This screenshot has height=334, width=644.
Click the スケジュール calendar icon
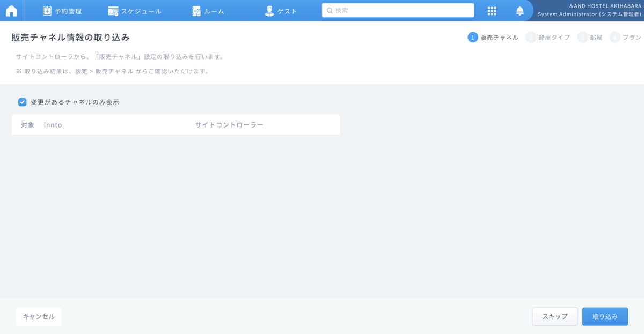pyautogui.click(x=113, y=11)
